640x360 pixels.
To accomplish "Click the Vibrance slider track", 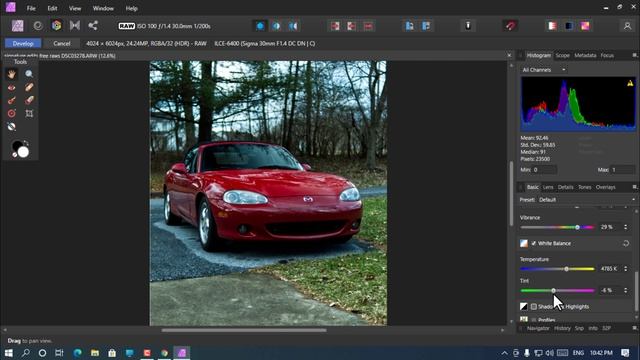I will pos(557,227).
